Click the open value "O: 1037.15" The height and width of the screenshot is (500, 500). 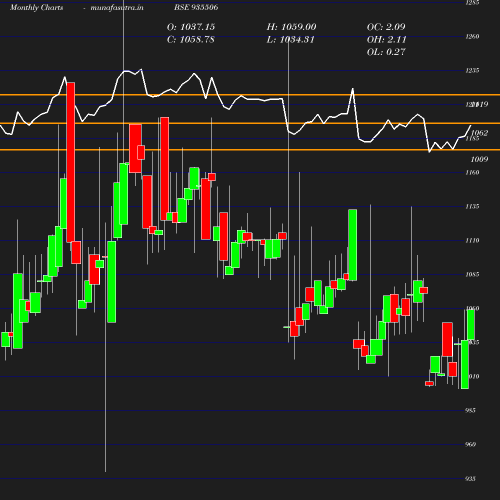[191, 27]
